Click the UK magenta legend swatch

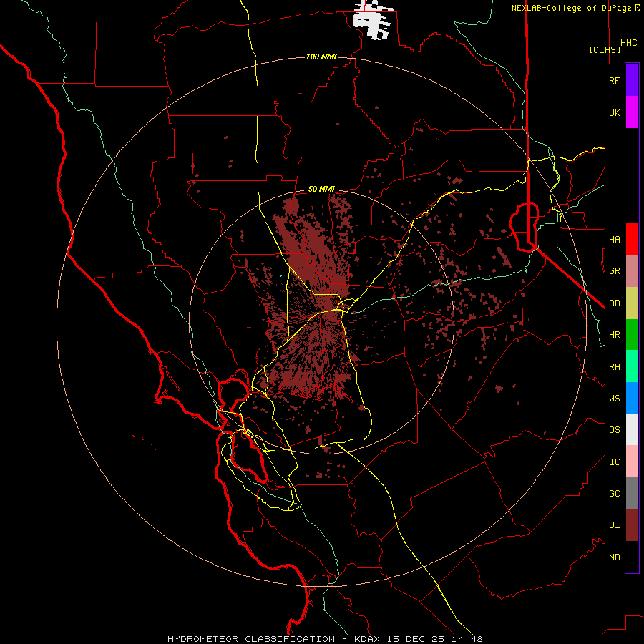(632, 112)
